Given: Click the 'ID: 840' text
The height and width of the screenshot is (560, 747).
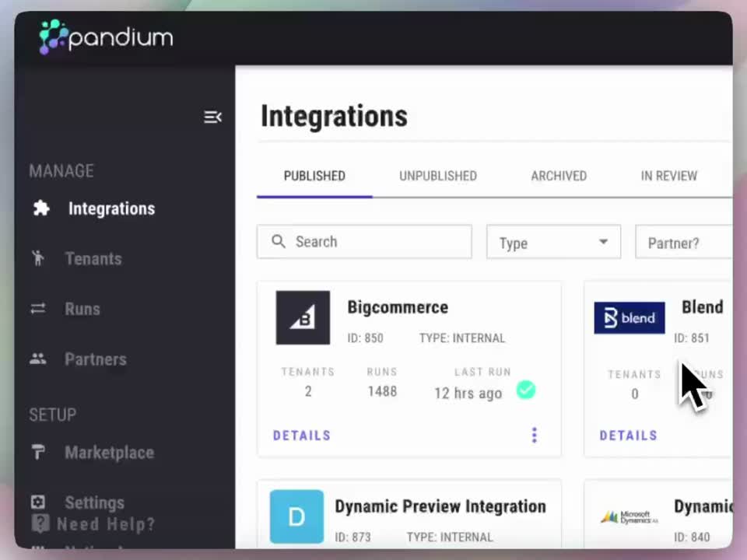Looking at the screenshot, I should click(x=691, y=537).
